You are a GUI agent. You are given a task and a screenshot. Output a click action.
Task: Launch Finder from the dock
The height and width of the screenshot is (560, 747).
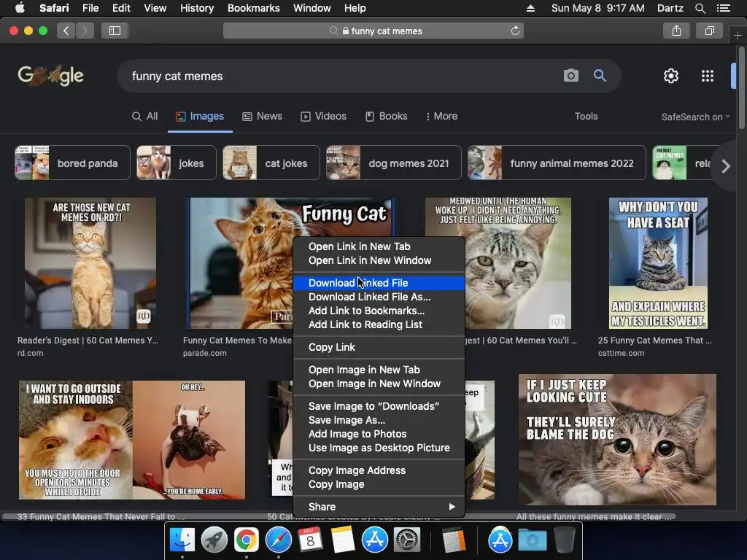click(x=182, y=540)
